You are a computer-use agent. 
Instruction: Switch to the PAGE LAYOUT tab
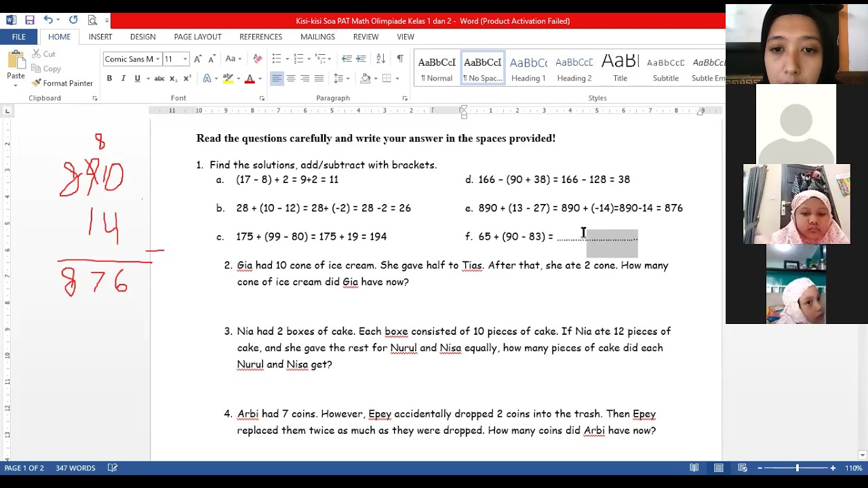(197, 37)
